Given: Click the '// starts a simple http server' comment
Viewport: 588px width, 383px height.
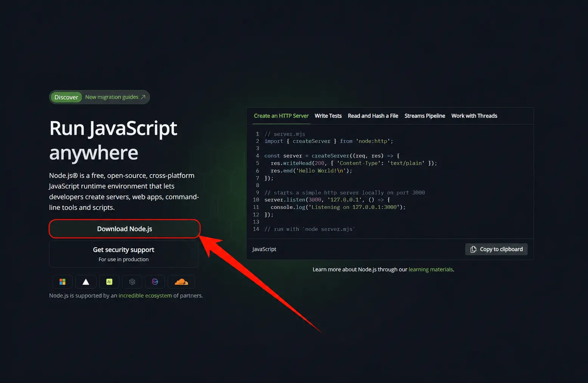Looking at the screenshot, I should [x=344, y=193].
